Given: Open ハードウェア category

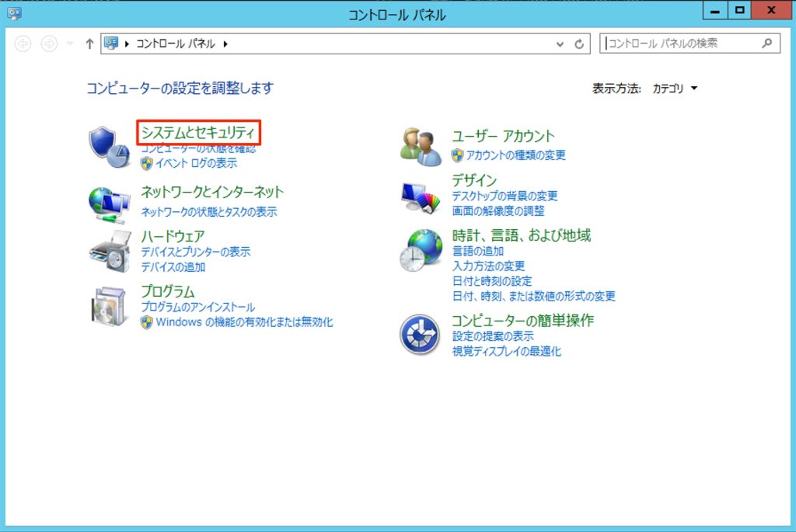Looking at the screenshot, I should click(x=173, y=236).
